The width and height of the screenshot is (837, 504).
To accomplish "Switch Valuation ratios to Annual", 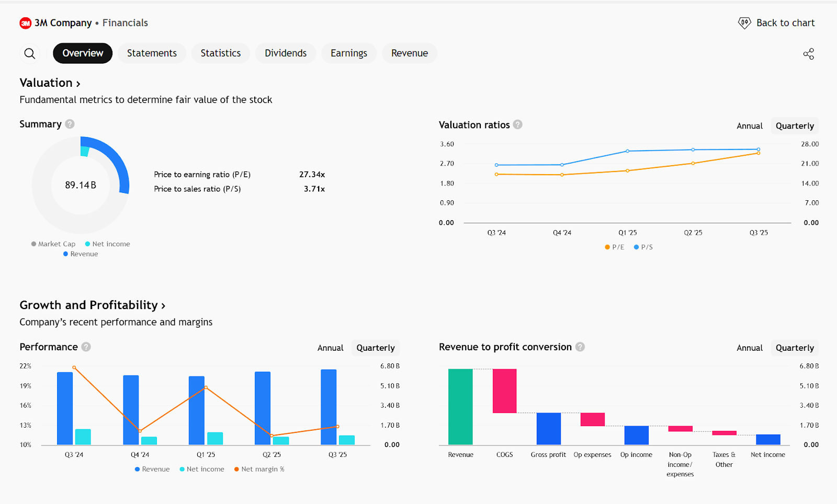I will tap(749, 126).
